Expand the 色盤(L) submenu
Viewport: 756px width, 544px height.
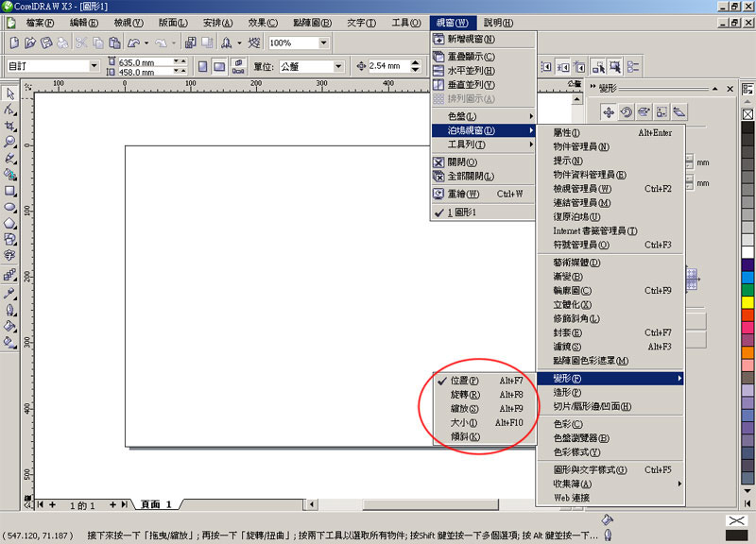483,116
